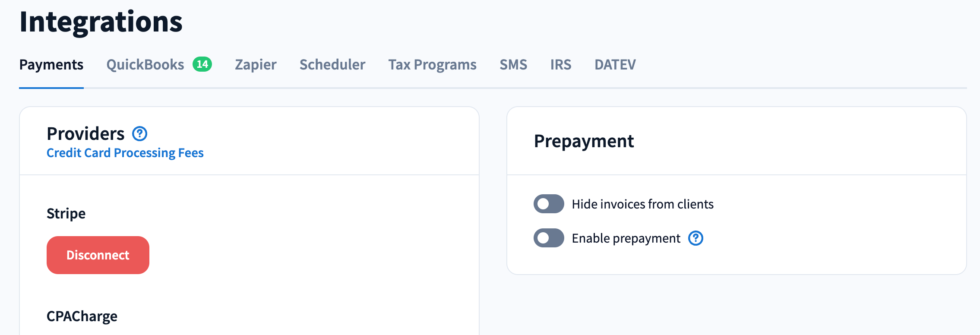
Task: Select the IRS tab
Action: click(561, 65)
